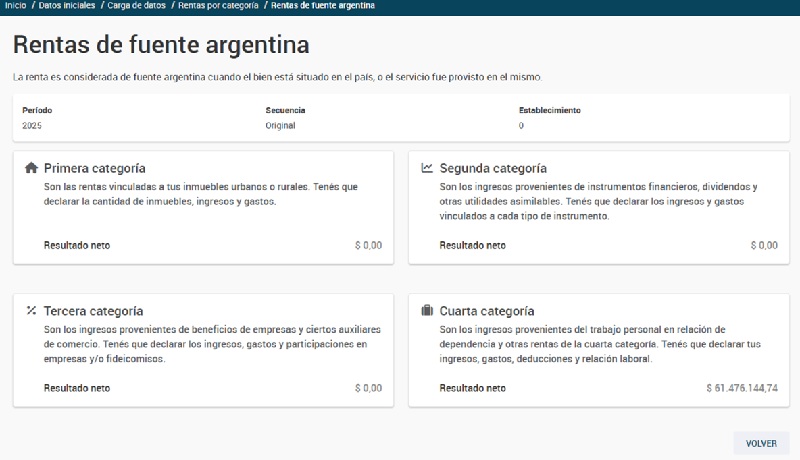Select the Segunda categoría card title
800x460 pixels.
[x=493, y=168]
